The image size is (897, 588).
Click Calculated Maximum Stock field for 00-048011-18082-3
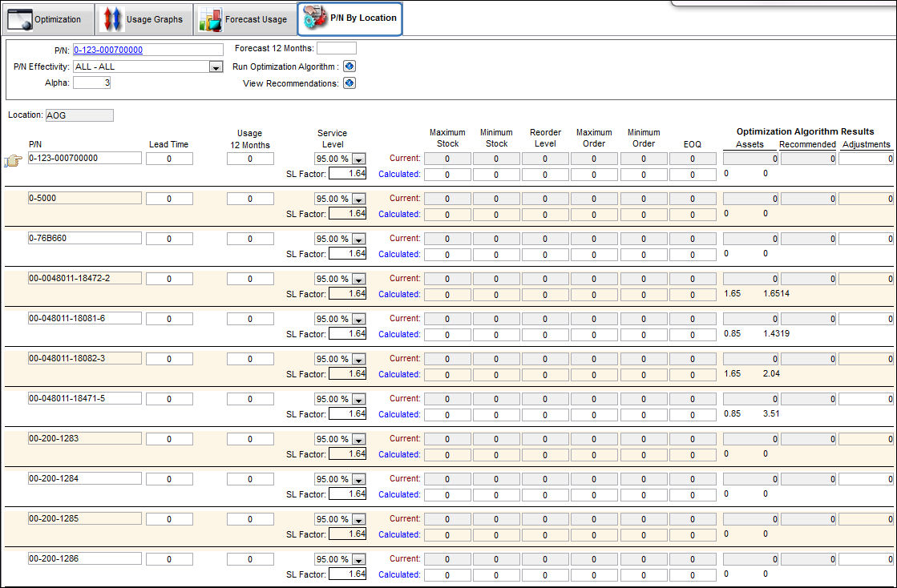447,375
